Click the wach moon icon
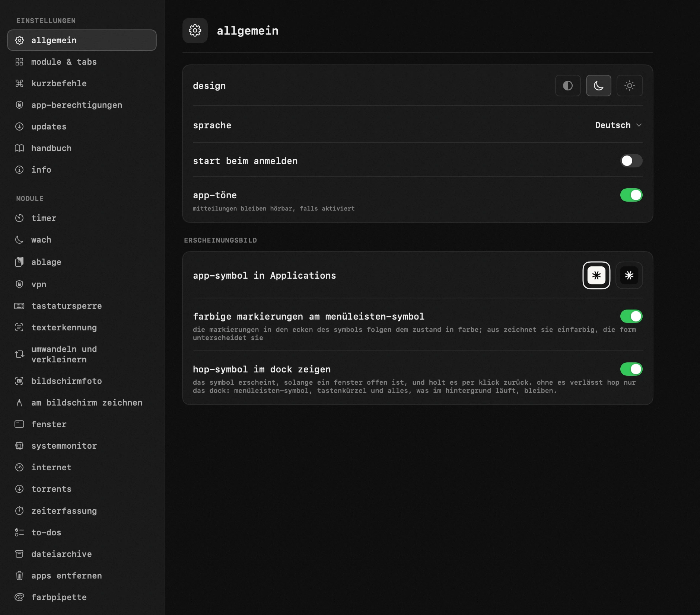 19,240
